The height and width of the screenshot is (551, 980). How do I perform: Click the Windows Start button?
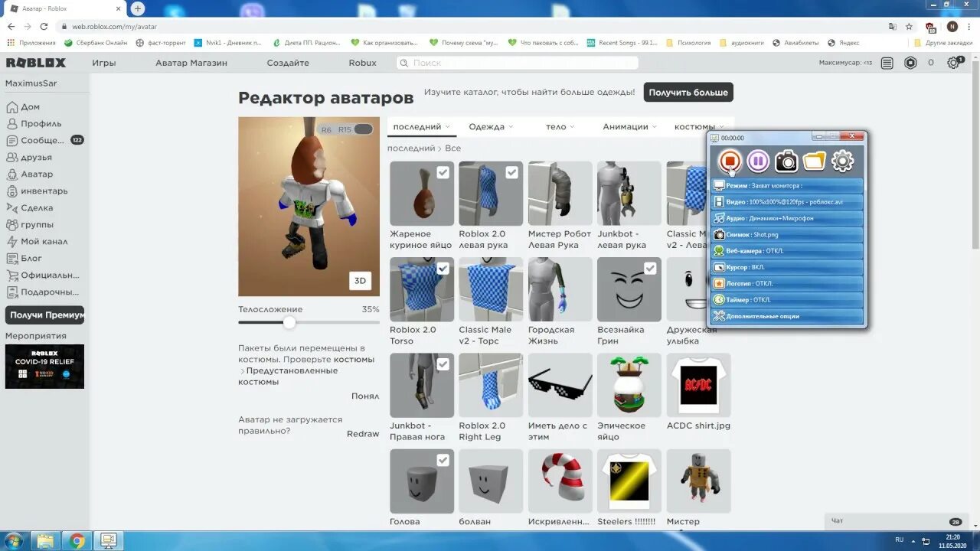(x=14, y=540)
